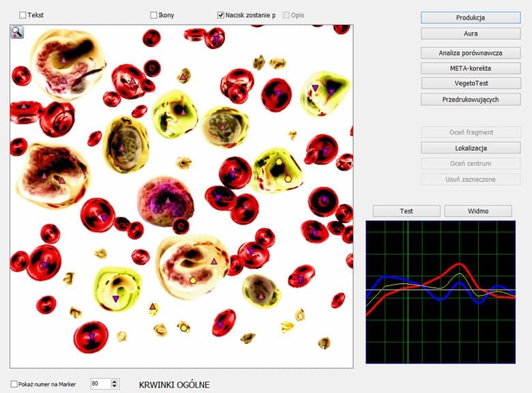Uncheck the 'Nacisk zostanie p' checkbox
The image size is (532, 393).
coord(221,15)
